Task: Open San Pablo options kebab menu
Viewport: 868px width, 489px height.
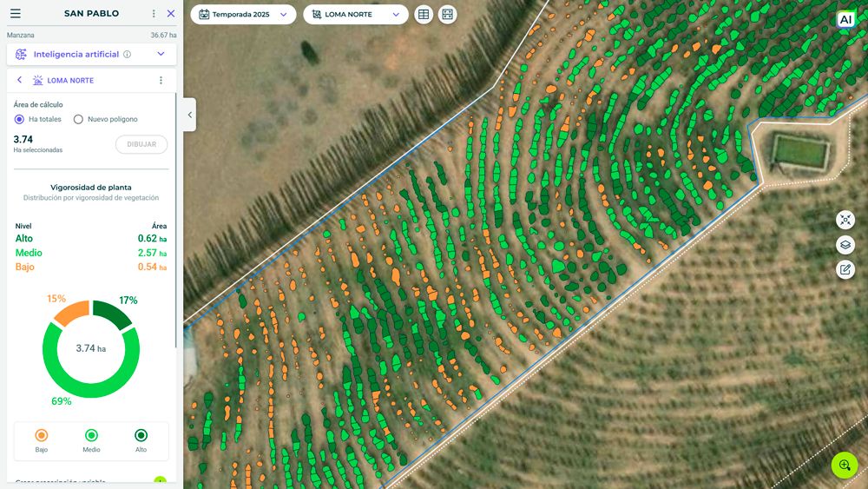Action: click(x=154, y=14)
